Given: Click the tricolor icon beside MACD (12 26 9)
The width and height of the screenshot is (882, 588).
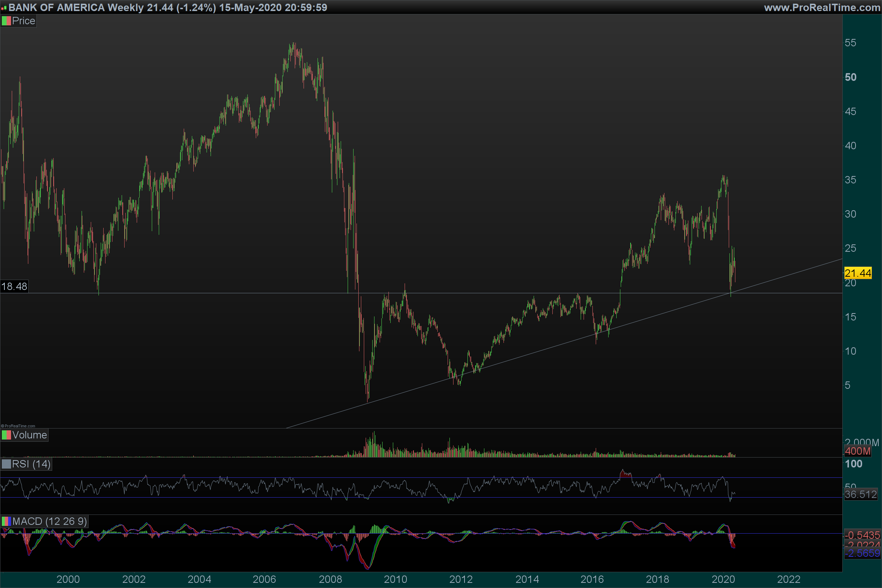Looking at the screenshot, I should 6,521.
